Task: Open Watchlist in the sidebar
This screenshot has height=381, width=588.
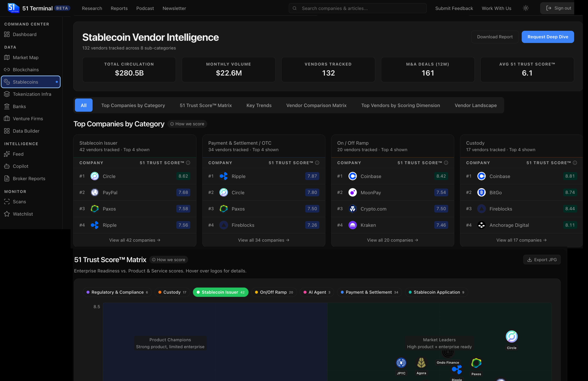Action: coord(31,214)
